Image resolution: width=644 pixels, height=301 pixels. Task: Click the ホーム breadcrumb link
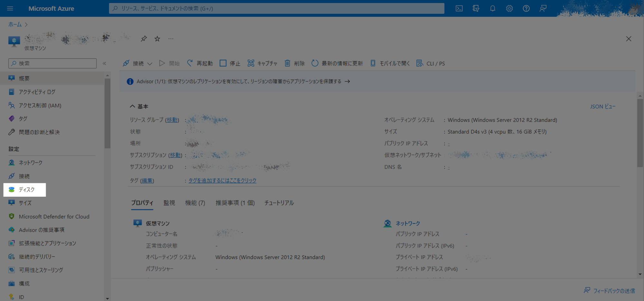[15, 24]
